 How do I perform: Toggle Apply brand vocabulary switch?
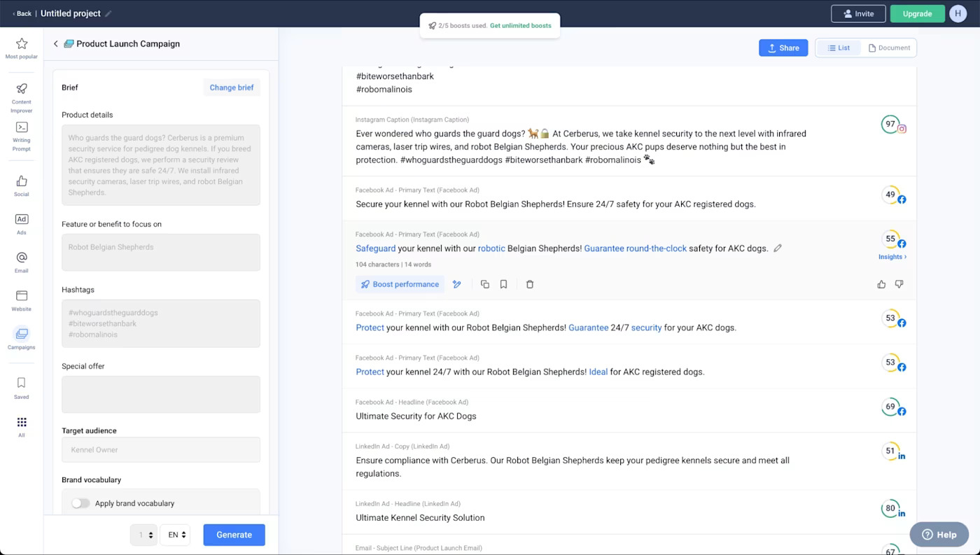click(80, 503)
